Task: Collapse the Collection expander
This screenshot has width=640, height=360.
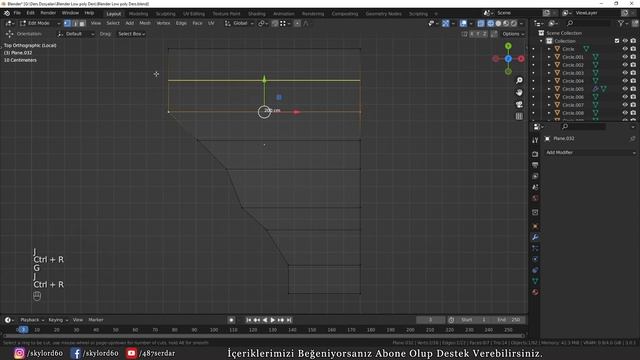Action: pyautogui.click(x=542, y=41)
